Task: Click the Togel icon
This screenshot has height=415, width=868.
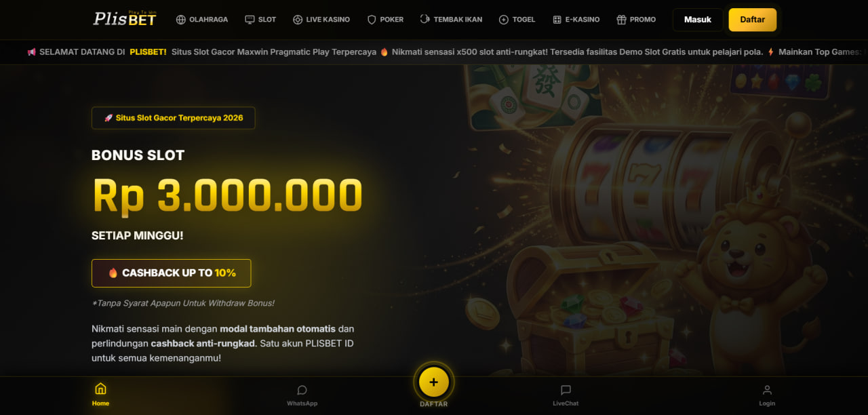Action: point(503,20)
